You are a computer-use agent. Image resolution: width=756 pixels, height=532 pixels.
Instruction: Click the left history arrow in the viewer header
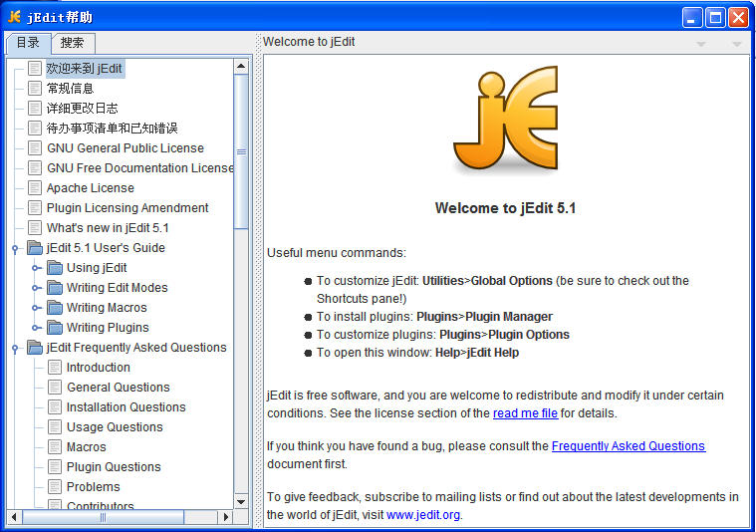click(x=701, y=44)
